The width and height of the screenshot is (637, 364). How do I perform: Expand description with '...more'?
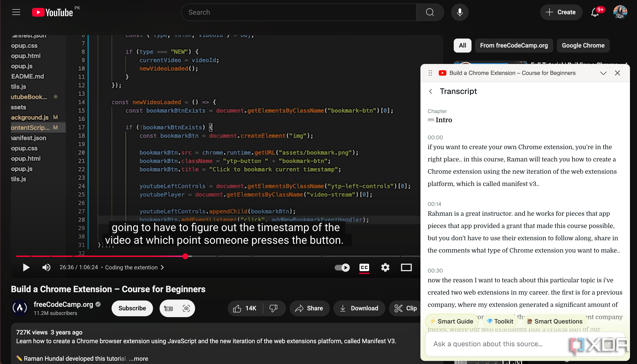point(139,359)
